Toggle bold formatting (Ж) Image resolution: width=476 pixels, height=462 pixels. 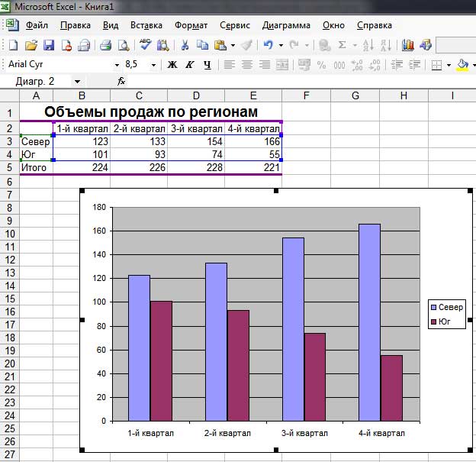point(172,65)
